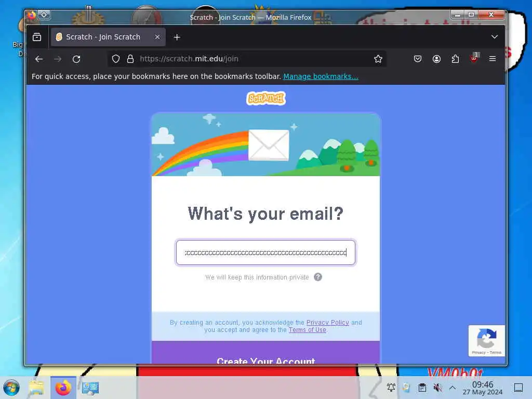The image size is (532, 399).
Task: Open the Manage bookmarks link
Action: pyautogui.click(x=321, y=76)
